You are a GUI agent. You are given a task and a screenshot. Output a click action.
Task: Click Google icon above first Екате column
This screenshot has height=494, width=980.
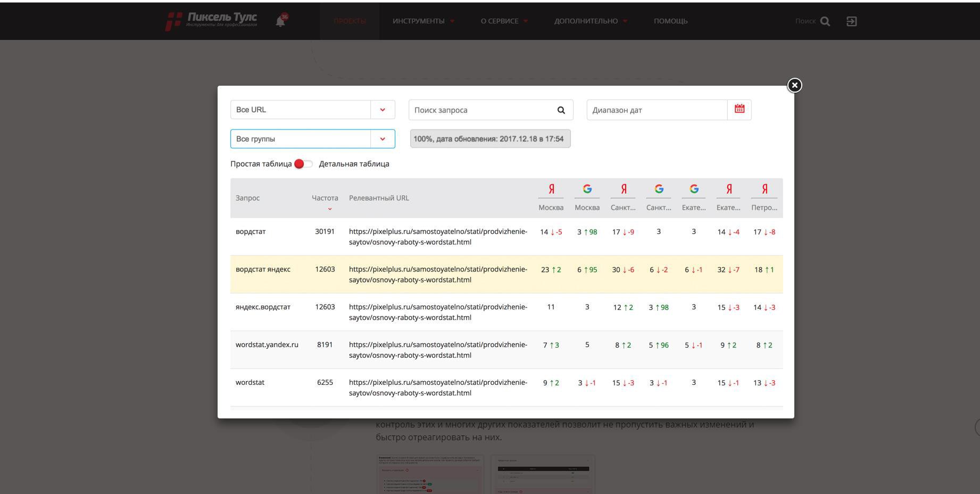694,189
